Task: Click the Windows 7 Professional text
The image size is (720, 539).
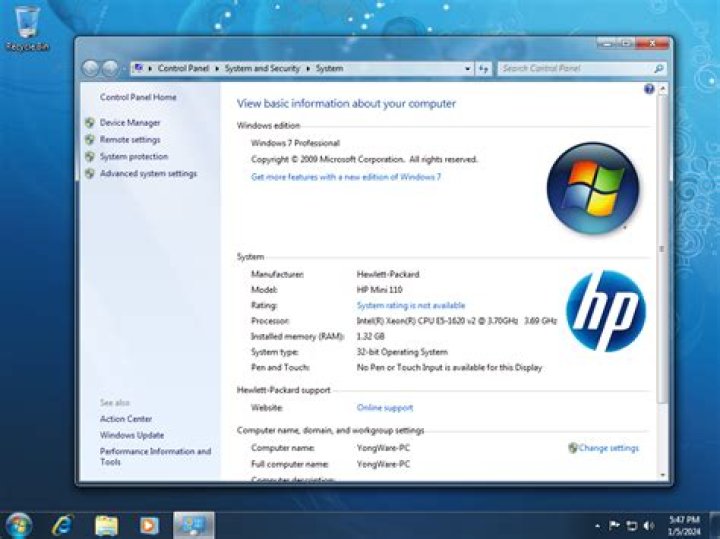Action: [295, 143]
